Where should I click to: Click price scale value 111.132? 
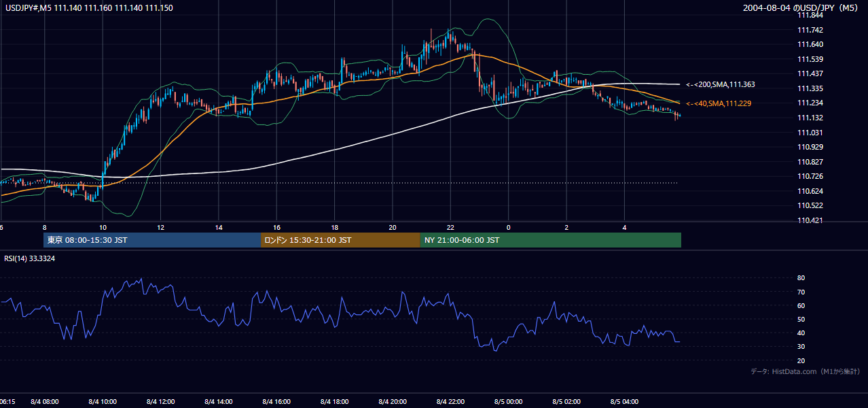click(810, 118)
